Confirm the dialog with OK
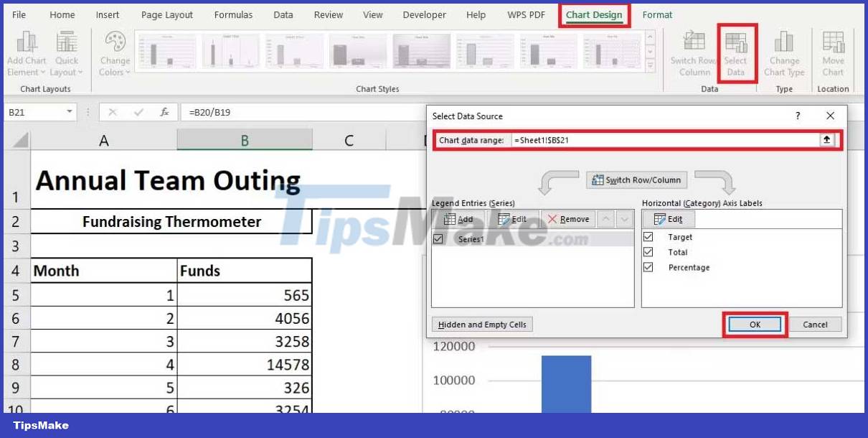 pos(754,324)
